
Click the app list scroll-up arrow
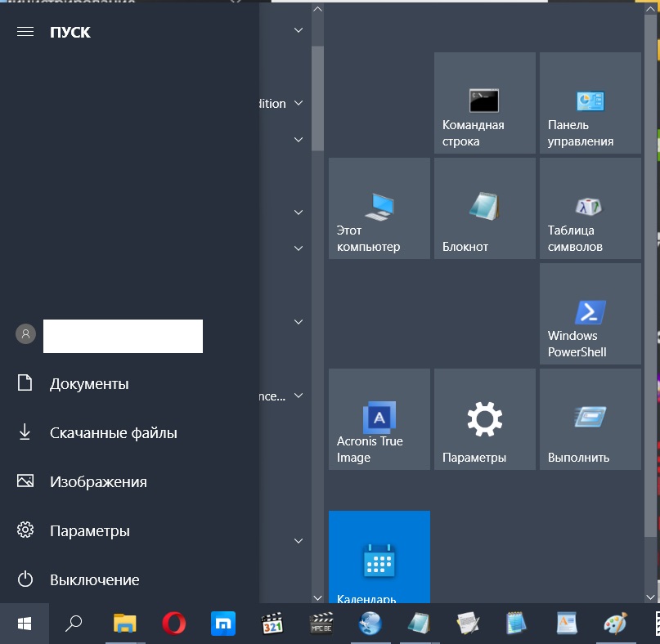click(x=318, y=9)
